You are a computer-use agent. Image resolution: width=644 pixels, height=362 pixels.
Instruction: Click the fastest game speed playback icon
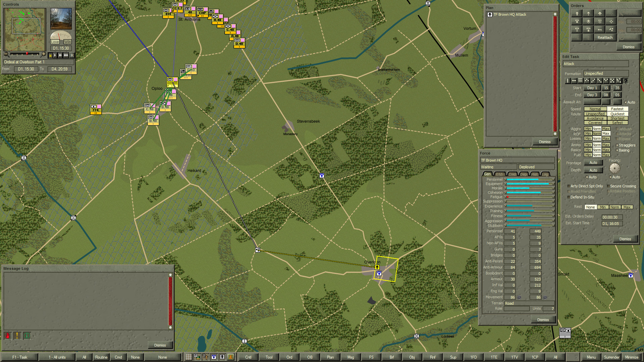pos(66,55)
